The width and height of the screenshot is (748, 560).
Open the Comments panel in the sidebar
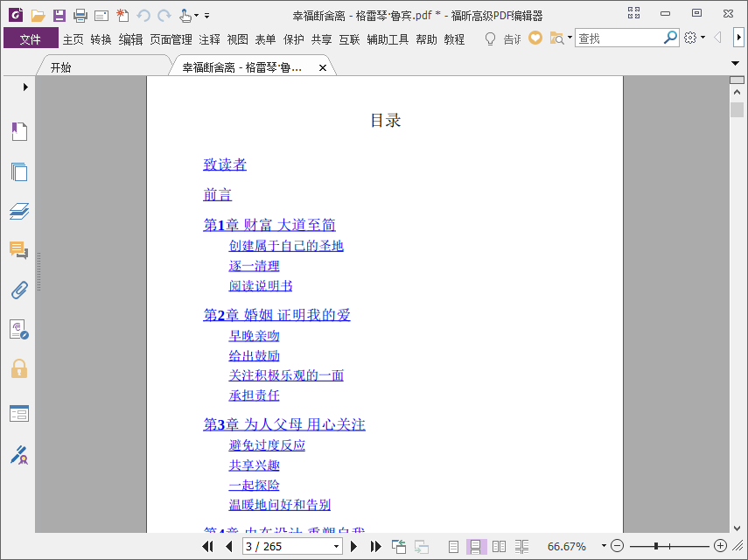pos(19,250)
